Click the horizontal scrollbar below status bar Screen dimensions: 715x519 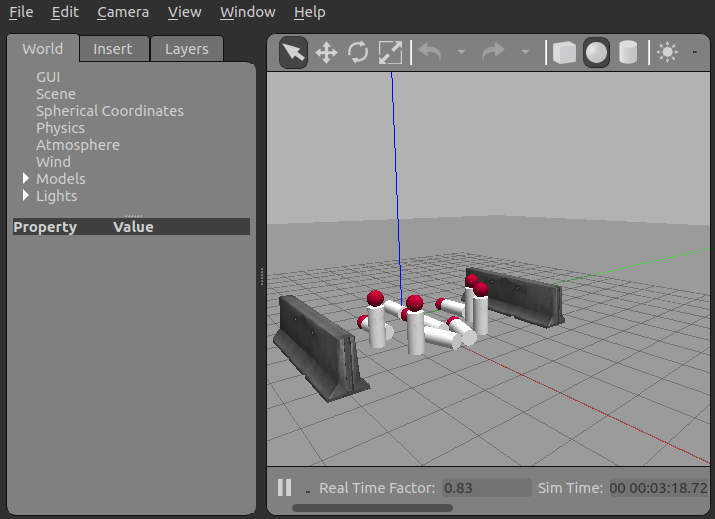coord(372,508)
